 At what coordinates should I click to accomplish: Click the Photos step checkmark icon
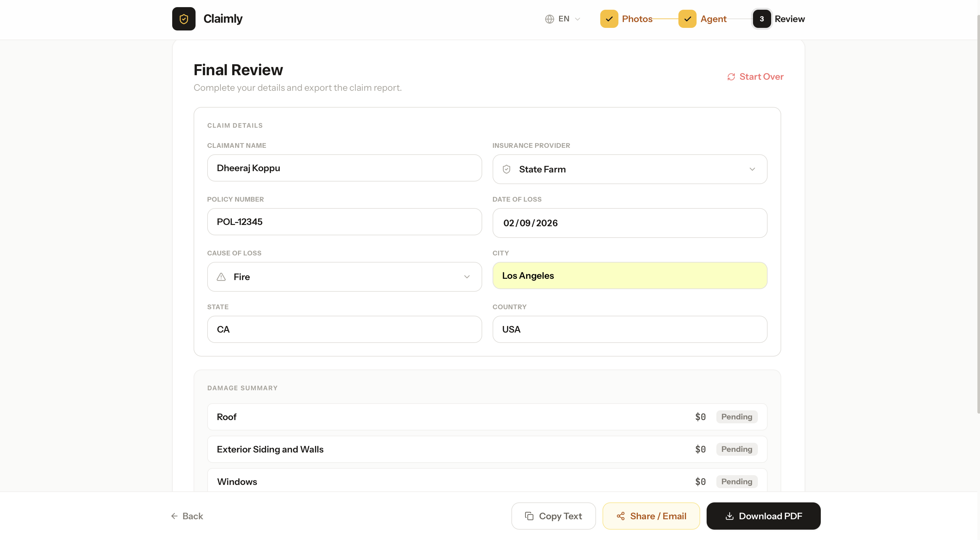click(x=609, y=19)
